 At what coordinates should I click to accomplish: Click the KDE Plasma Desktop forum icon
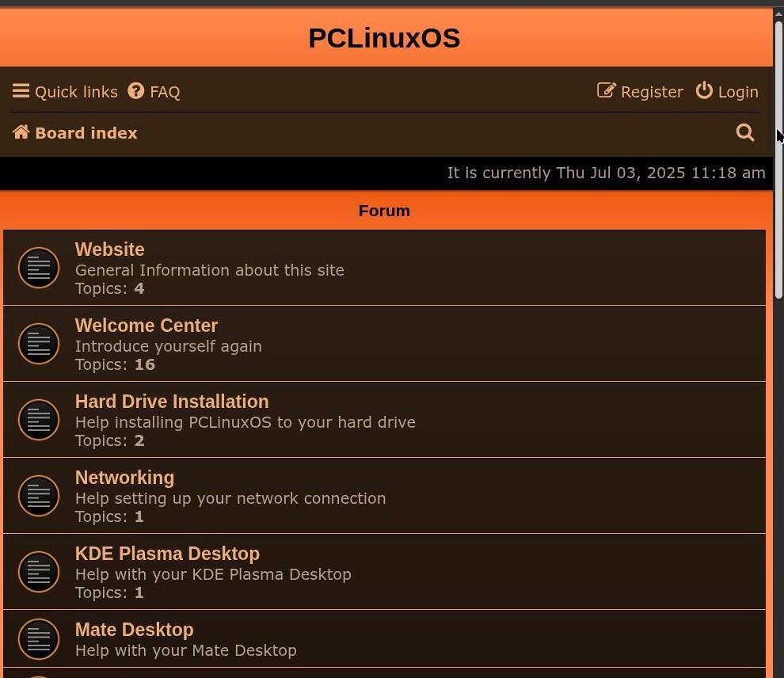39,572
